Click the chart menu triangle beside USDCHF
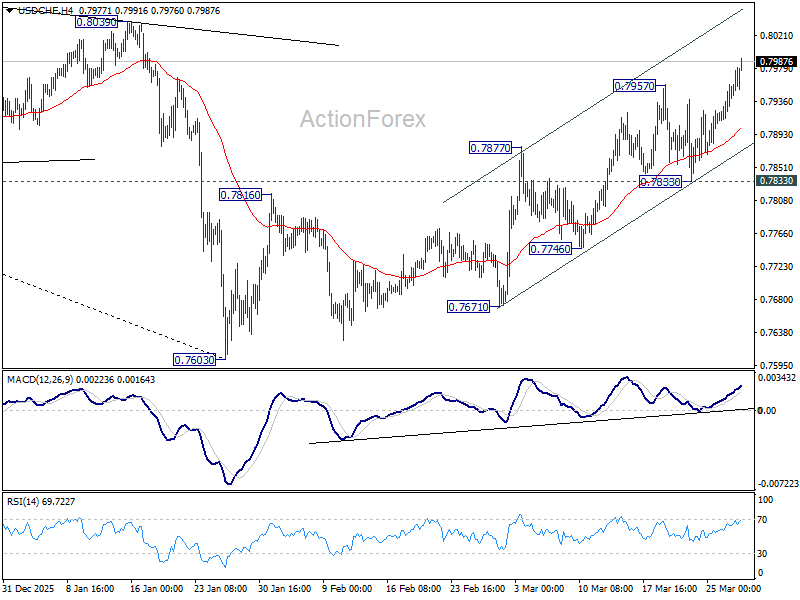The height and width of the screenshot is (600, 800). coord(10,10)
